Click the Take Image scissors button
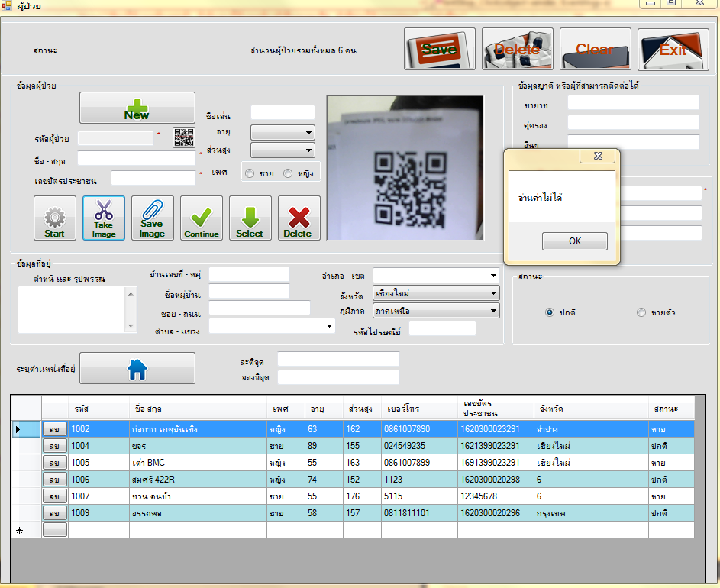The height and width of the screenshot is (588, 720). tap(104, 218)
